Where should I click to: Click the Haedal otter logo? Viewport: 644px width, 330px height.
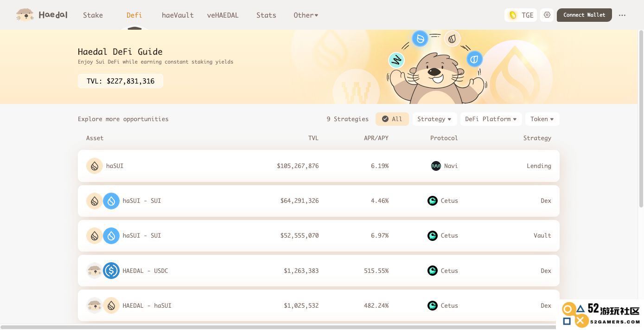point(25,15)
